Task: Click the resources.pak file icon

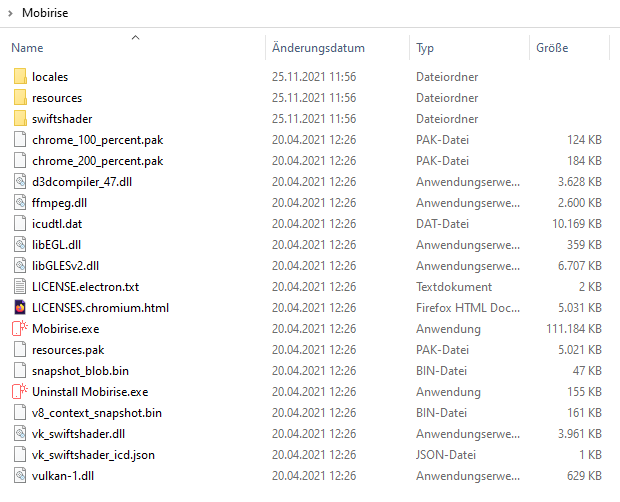Action: (x=20, y=349)
